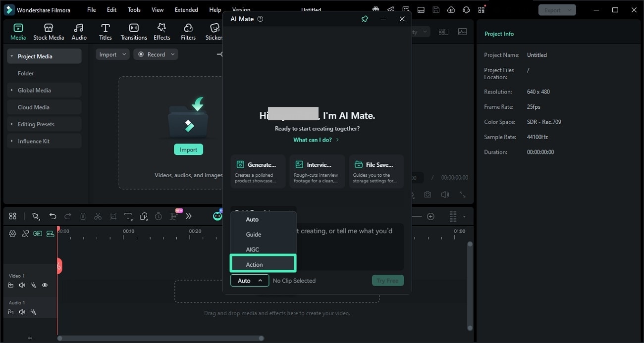644x343 pixels.
Task: Take a preview snapshot with camera icon
Action: point(428,195)
